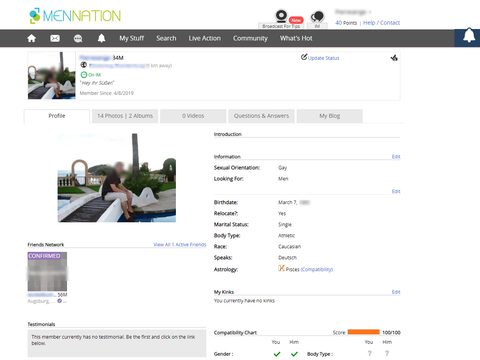Click the Update Status pencil icon
This screenshot has width=480, height=360.
click(304, 57)
